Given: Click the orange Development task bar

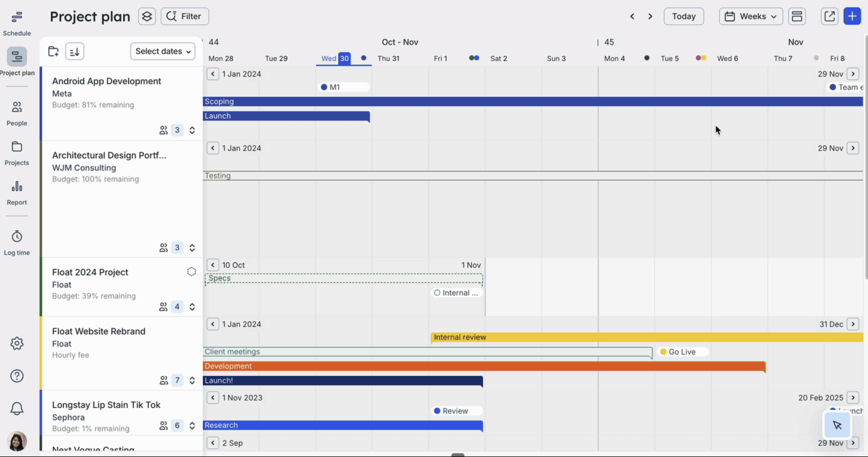Looking at the screenshot, I should (482, 366).
